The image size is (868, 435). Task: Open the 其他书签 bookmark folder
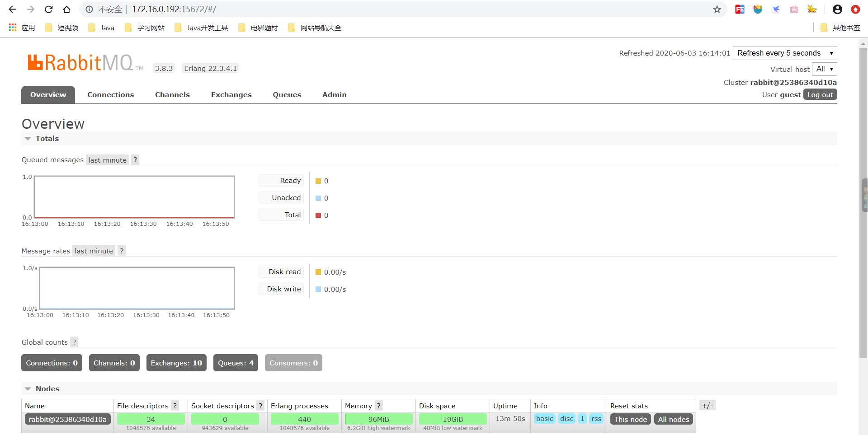click(840, 28)
